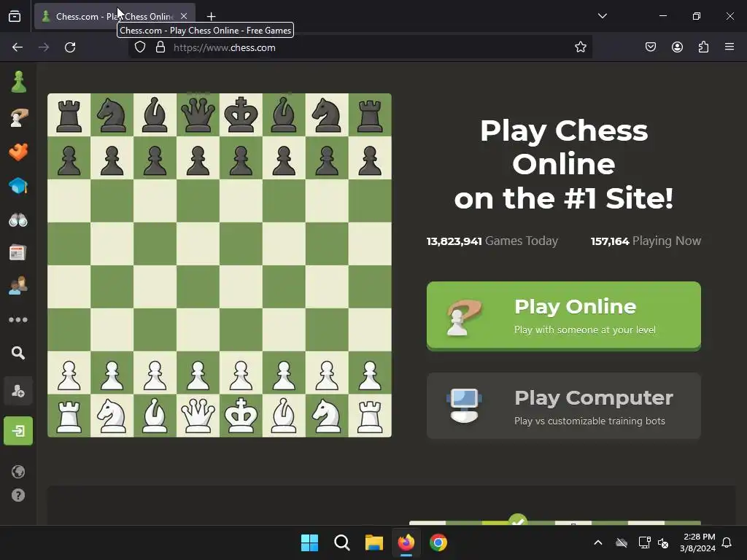Click the black king on the board
747x560 pixels.
[241, 114]
